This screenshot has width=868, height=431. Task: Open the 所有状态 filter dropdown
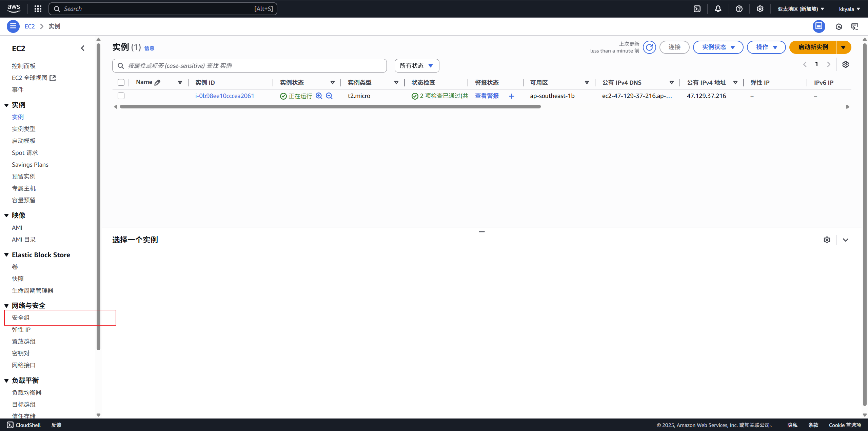tap(417, 66)
